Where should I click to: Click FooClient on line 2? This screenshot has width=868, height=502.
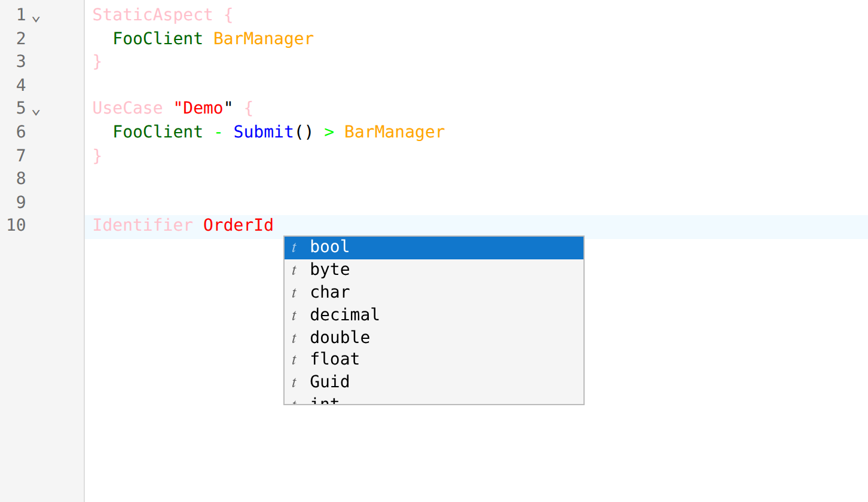(158, 39)
